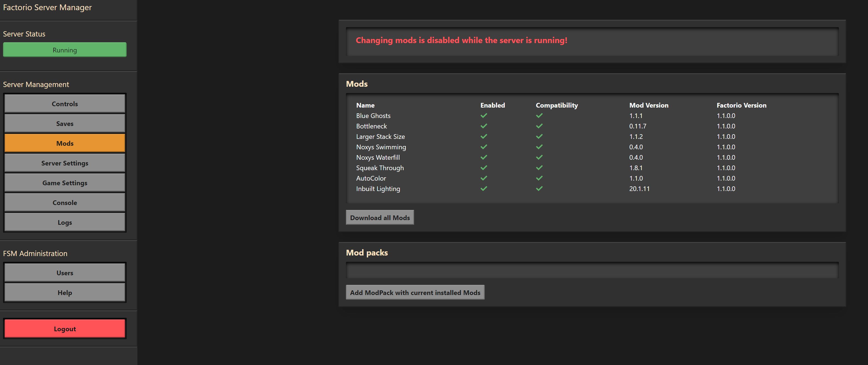Screen dimensions: 868x365
Task: Click the red mods disabled warning message
Action: [x=461, y=40]
